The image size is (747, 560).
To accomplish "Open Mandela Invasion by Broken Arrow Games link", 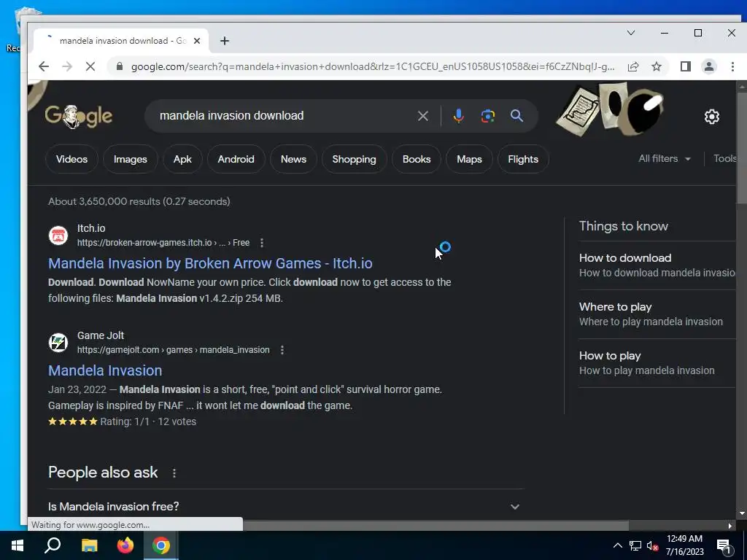I will pos(210,263).
